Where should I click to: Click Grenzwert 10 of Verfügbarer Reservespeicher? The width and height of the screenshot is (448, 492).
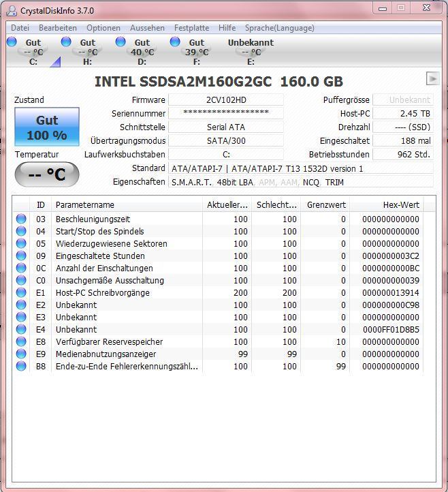point(341,341)
